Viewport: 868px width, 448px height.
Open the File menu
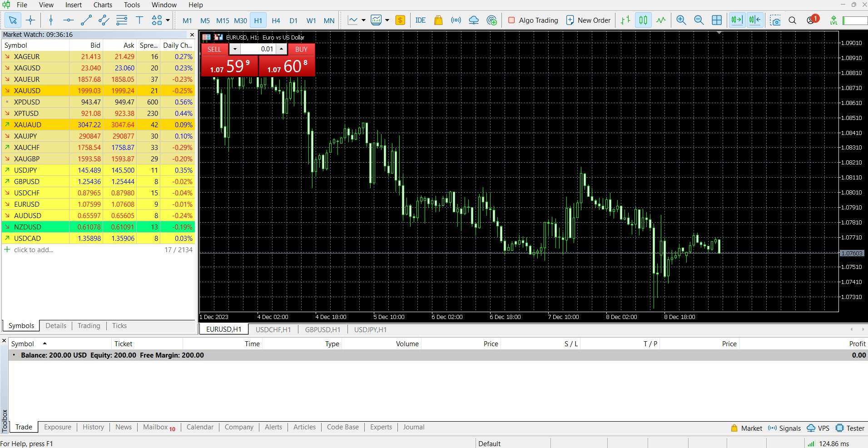(x=22, y=5)
